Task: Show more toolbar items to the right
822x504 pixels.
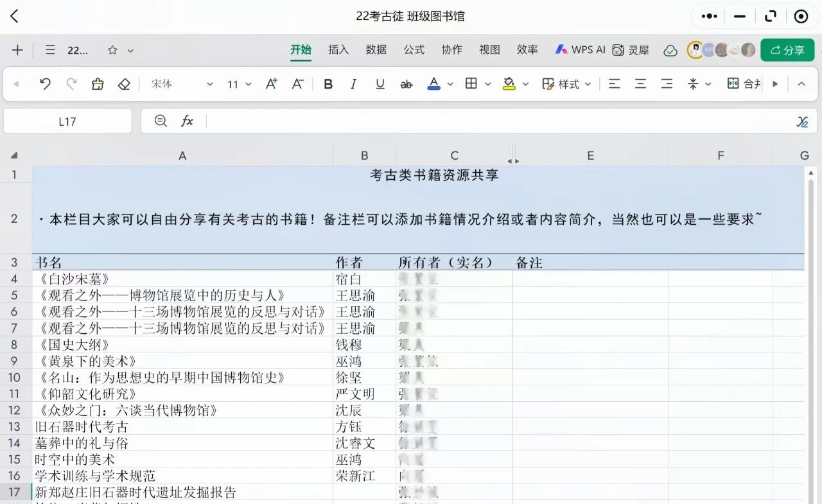Action: pos(775,84)
